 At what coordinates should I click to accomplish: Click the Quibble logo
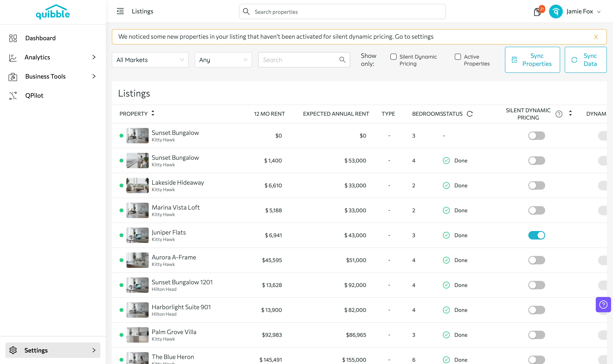tap(53, 12)
